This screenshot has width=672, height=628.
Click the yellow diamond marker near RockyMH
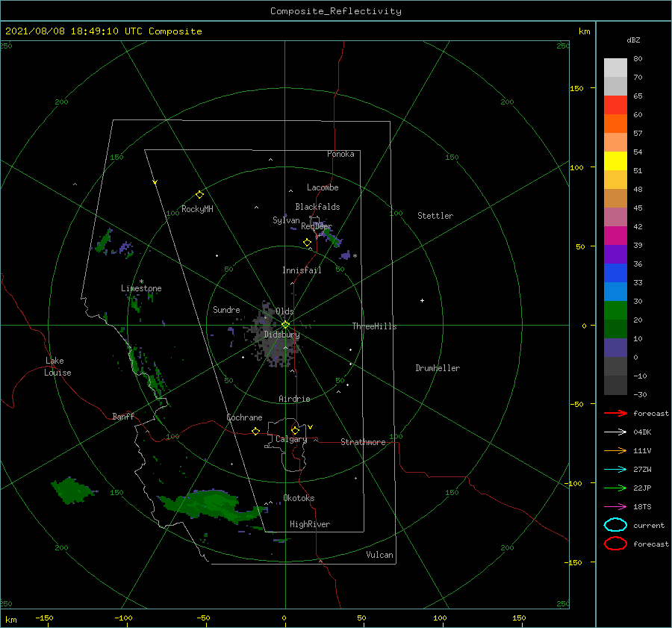point(199,195)
